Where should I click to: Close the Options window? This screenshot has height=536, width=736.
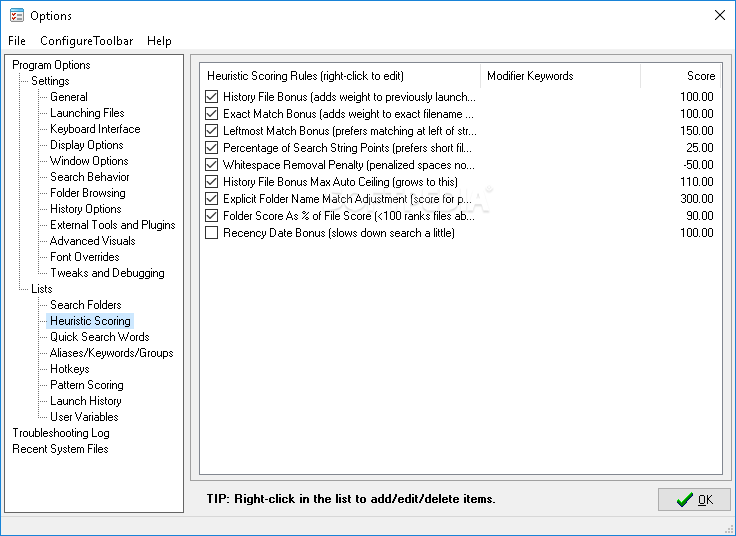(x=720, y=15)
